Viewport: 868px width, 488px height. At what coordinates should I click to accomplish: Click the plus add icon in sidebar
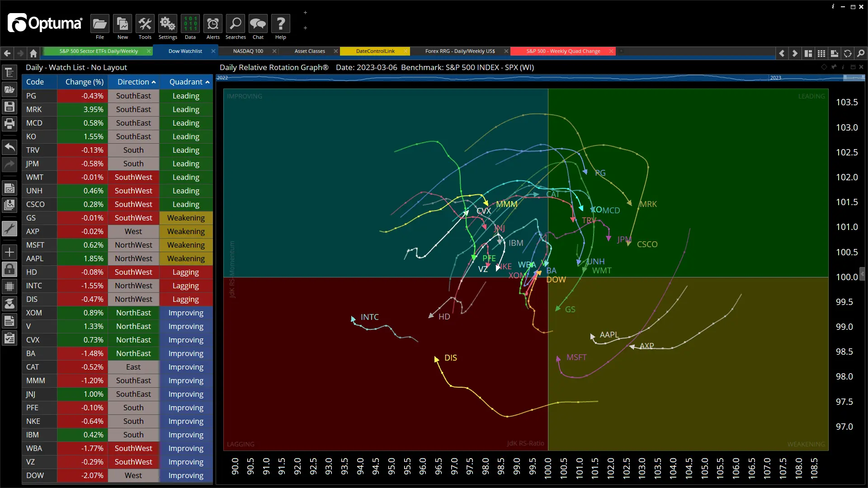[9, 252]
